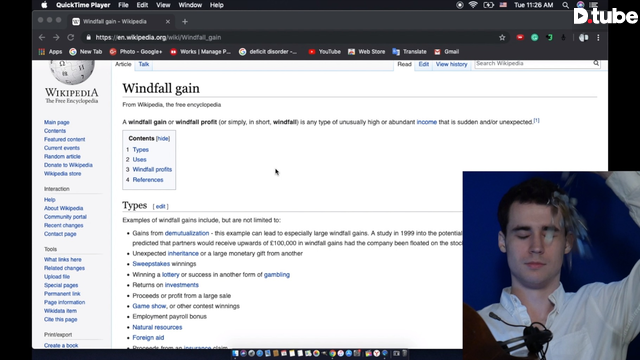
Task: Open the Apple menu
Action: click(x=44, y=5)
